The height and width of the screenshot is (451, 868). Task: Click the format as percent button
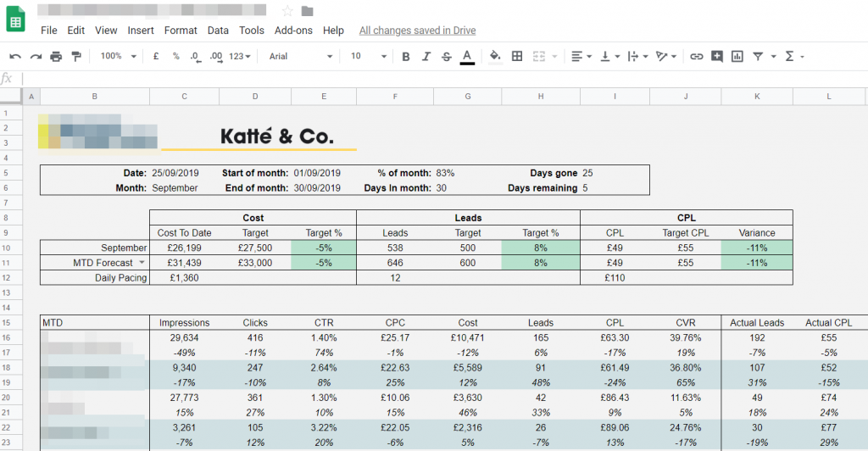176,57
